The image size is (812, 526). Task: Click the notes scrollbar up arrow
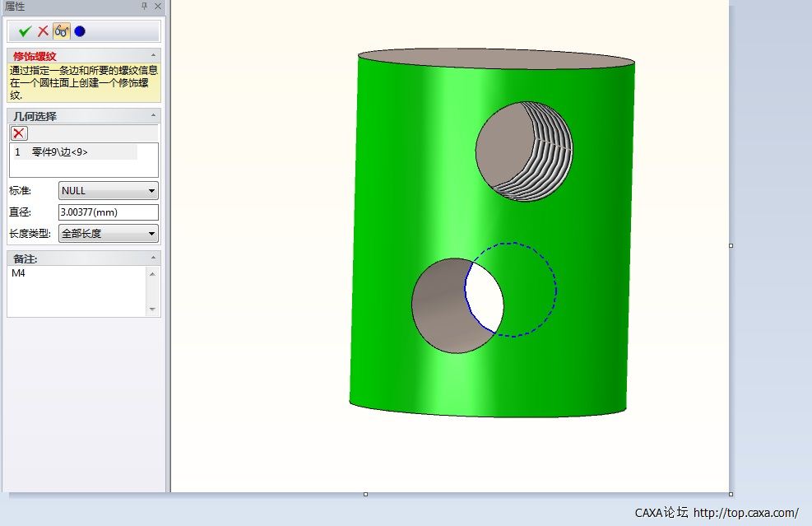(152, 273)
